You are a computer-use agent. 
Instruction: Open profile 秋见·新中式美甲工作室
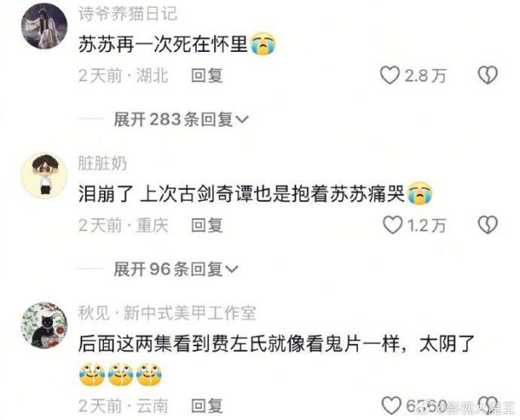click(x=167, y=313)
